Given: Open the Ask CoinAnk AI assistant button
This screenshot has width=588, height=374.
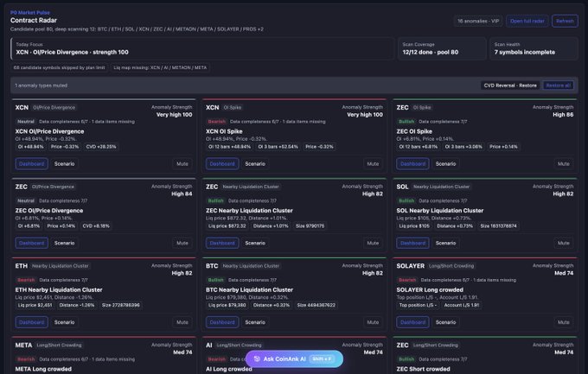Looking at the screenshot, I should (294, 359).
